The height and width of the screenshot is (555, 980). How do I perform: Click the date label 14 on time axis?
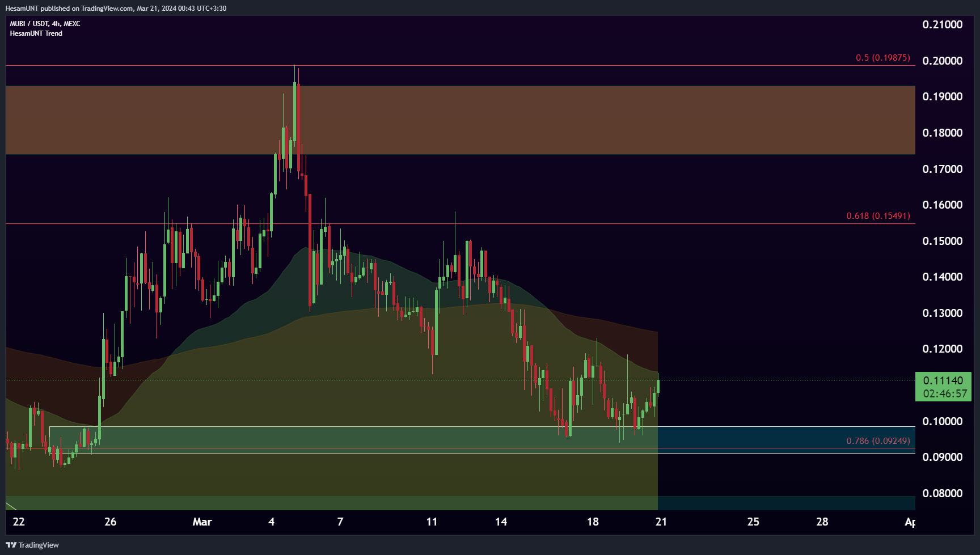coord(501,522)
